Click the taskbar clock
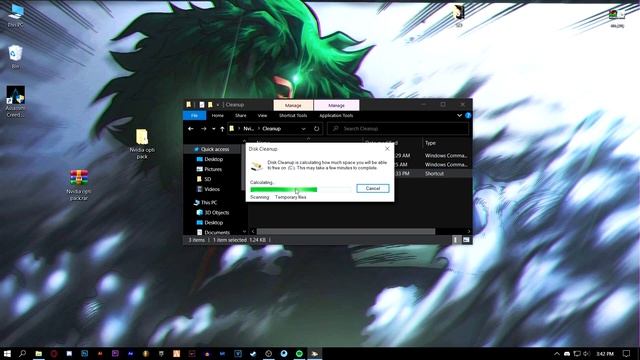Image resolution: width=640 pixels, height=360 pixels. click(x=605, y=353)
